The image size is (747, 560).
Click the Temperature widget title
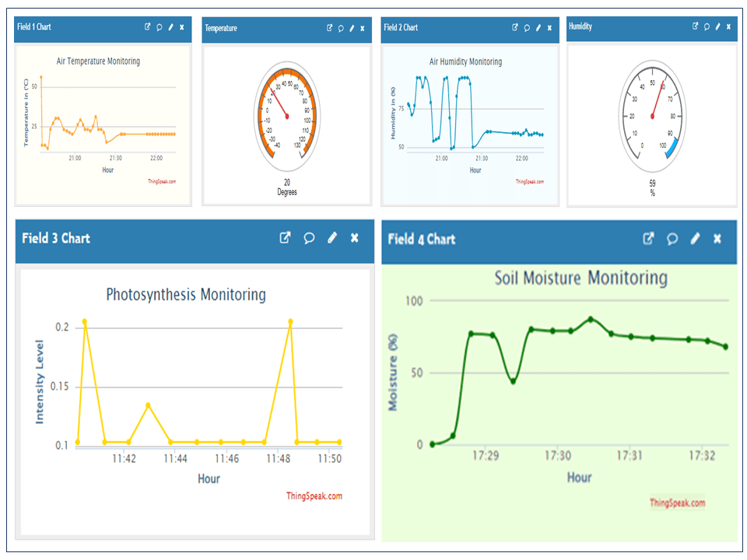(220, 28)
